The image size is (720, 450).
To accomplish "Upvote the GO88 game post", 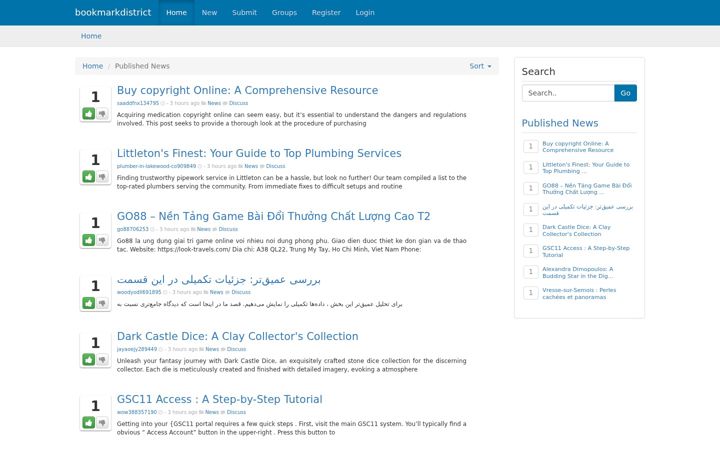I will (x=89, y=240).
